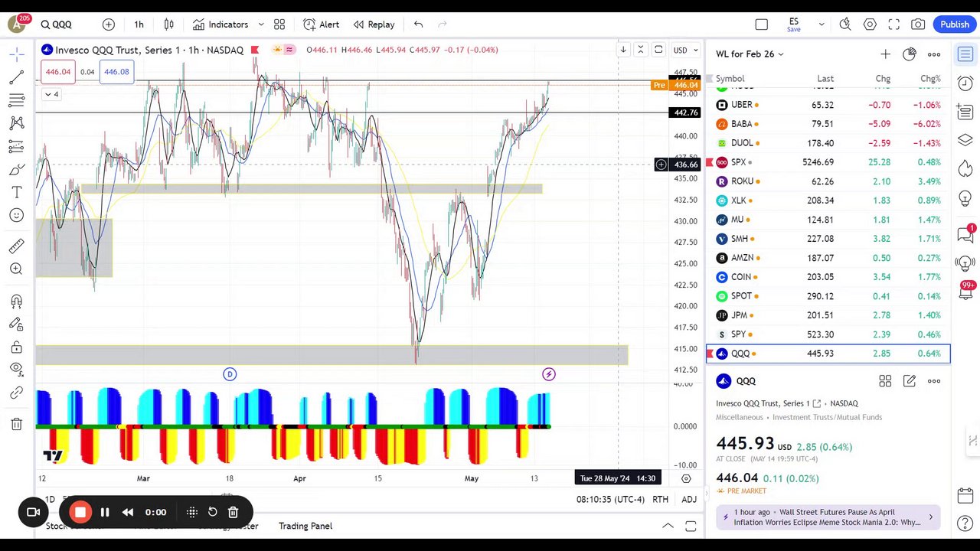Open the QQQ details more options menu
This screenshot has width=980, height=551.
pyautogui.click(x=934, y=381)
